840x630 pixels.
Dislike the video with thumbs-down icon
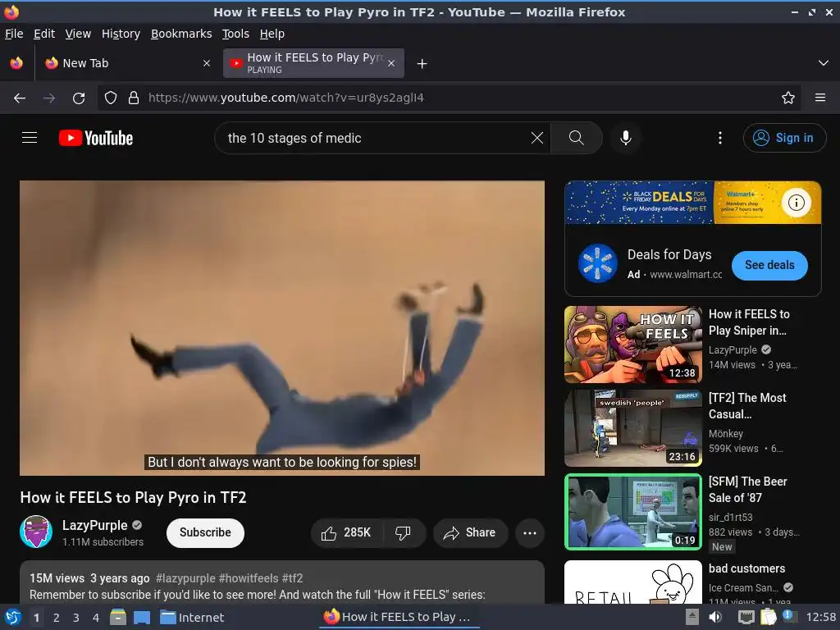pyautogui.click(x=403, y=532)
